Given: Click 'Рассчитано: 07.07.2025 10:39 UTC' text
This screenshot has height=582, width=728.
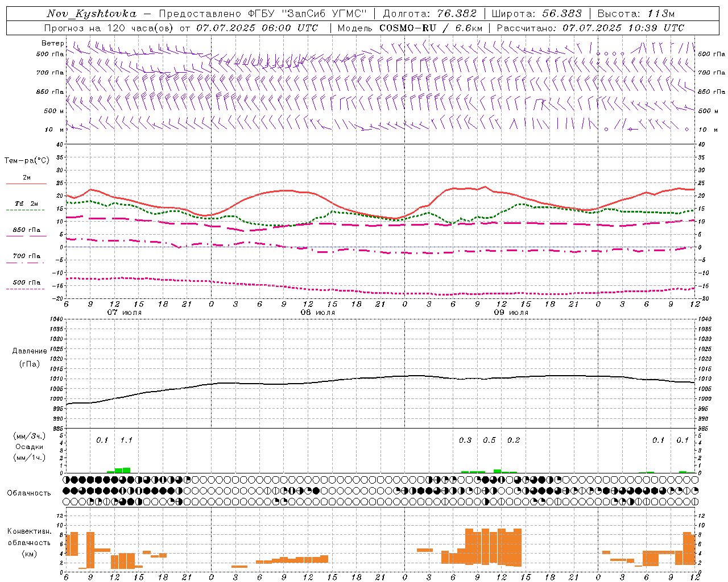Looking at the screenshot, I should point(590,28).
